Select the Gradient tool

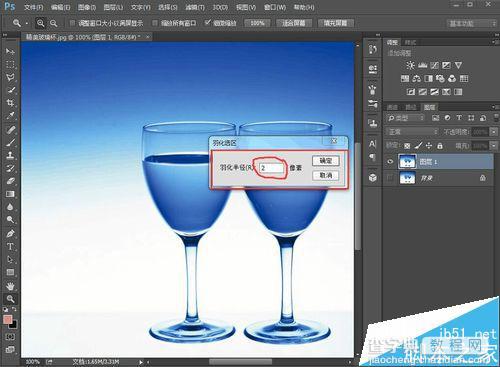tap(10, 194)
